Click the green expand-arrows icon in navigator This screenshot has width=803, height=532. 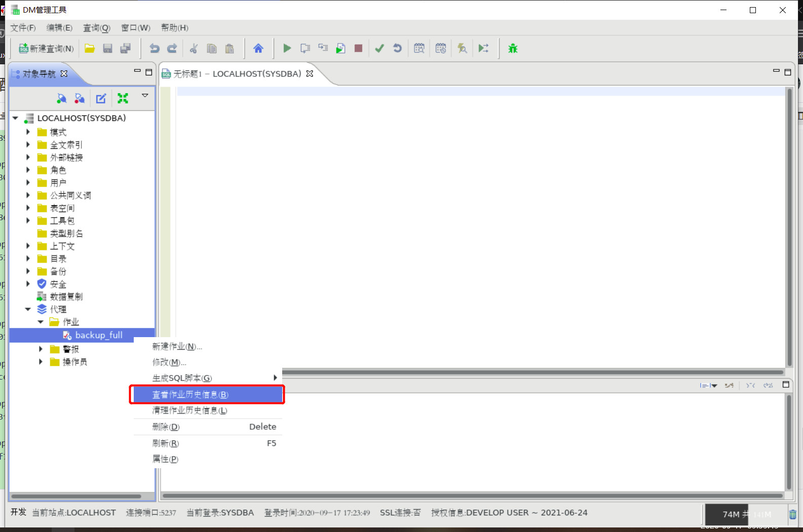(x=123, y=98)
